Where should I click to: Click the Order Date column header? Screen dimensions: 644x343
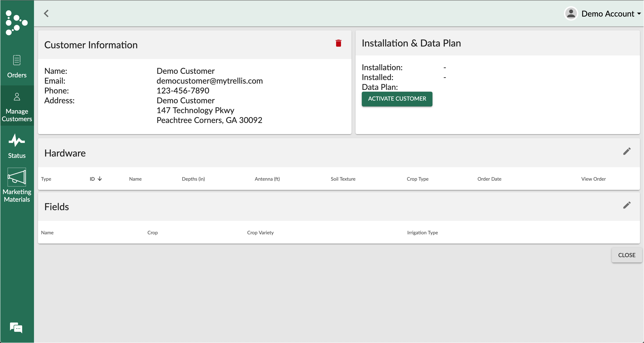(489, 179)
